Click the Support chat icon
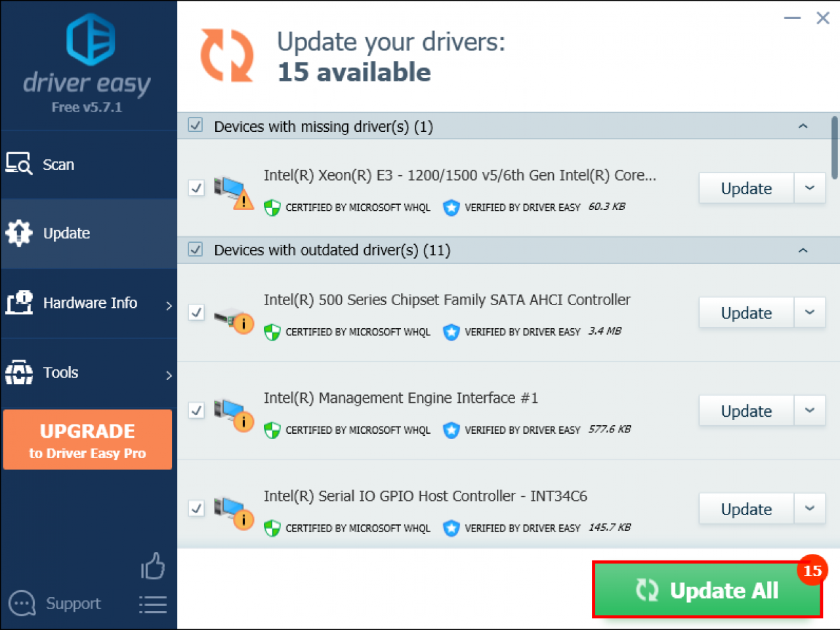The image size is (840, 630). [x=21, y=603]
